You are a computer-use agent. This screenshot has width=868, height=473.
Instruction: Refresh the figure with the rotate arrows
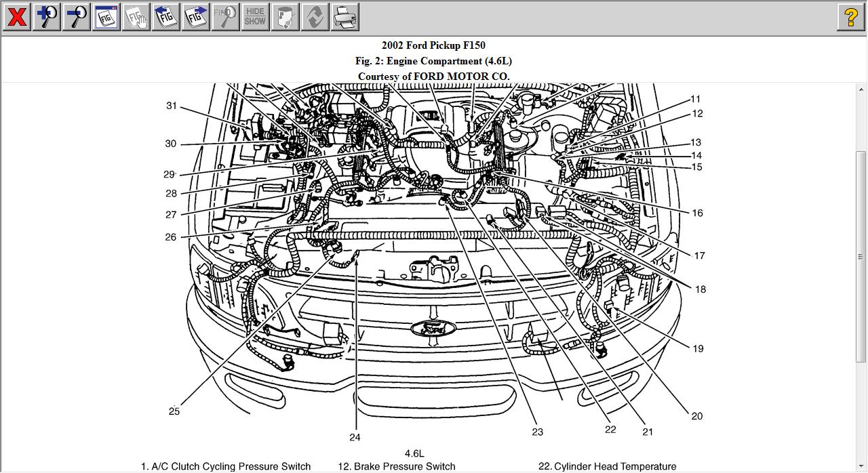pos(314,16)
